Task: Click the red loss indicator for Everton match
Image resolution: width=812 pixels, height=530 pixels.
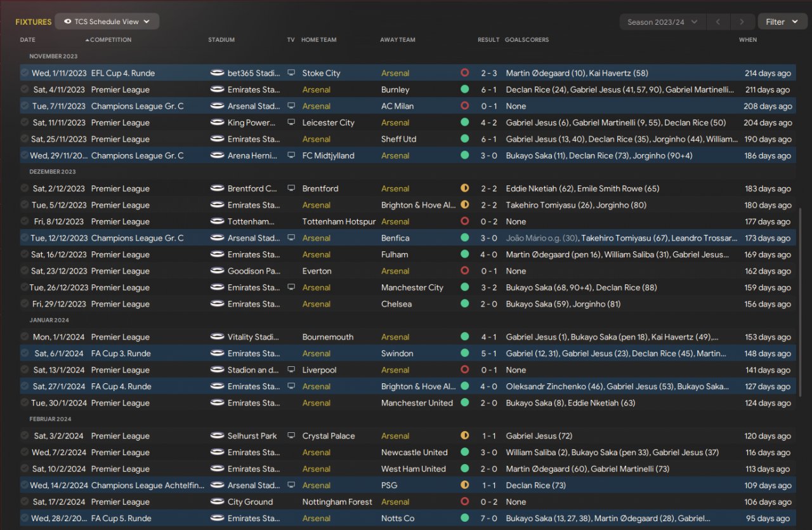Action: tap(465, 271)
